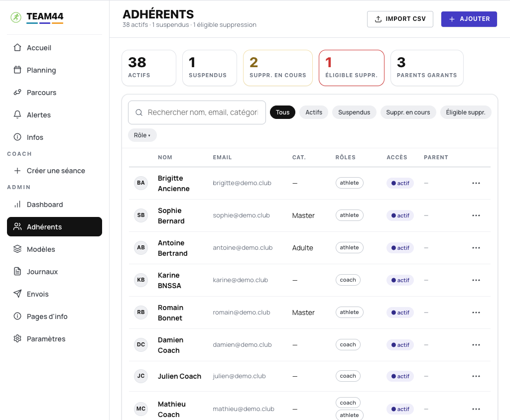Image resolution: width=510 pixels, height=420 pixels.
Task: Open the Planning calendar icon
Action: pos(17,70)
